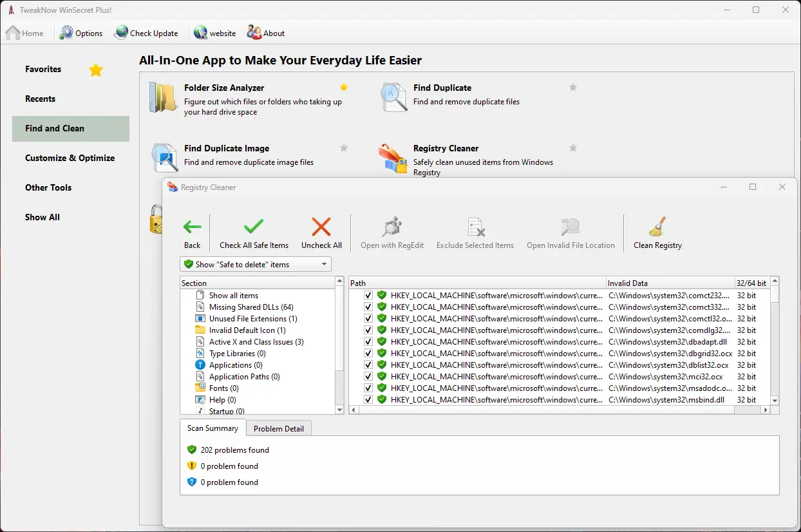Switch to the Problem Detail tab
The height and width of the screenshot is (532, 801).
279,428
